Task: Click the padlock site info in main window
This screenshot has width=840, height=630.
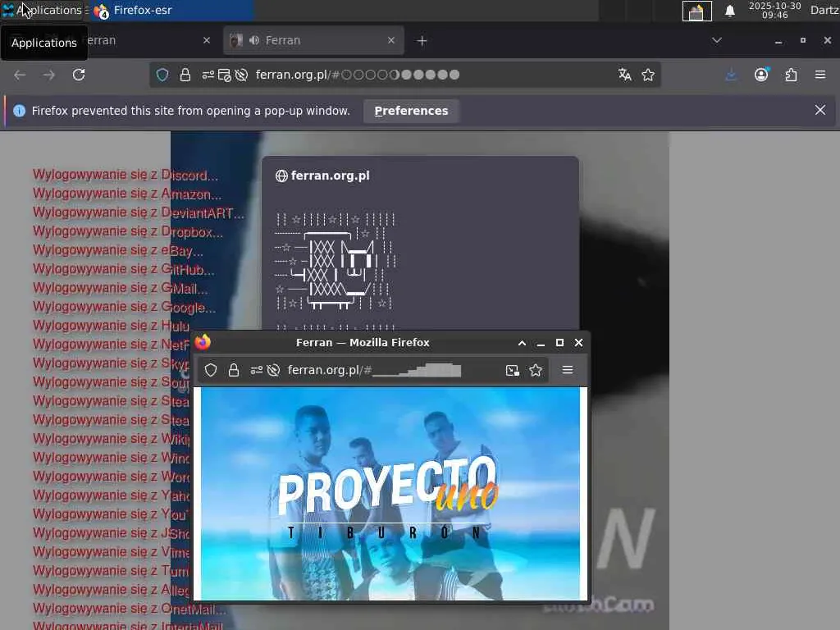Action: click(x=185, y=75)
